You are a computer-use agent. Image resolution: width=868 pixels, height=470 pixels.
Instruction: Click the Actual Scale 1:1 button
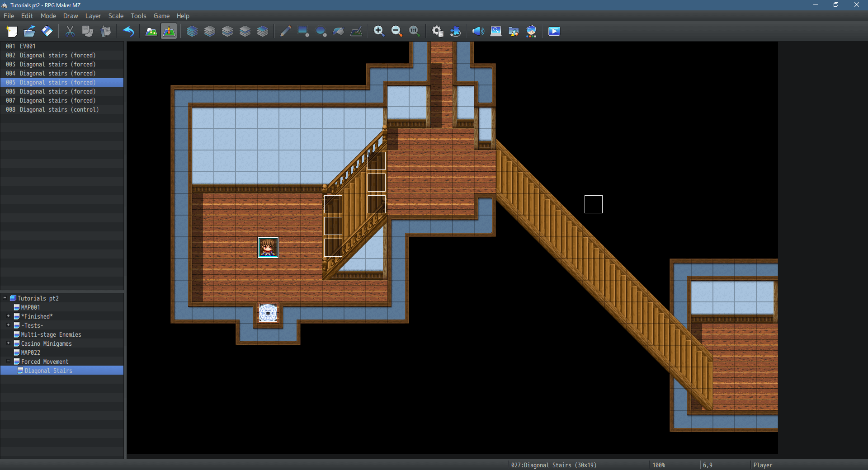tap(415, 31)
